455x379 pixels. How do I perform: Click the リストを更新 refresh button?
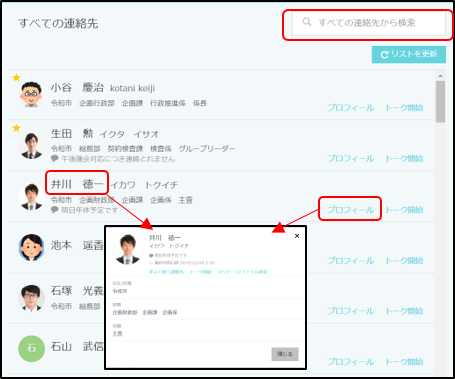409,54
